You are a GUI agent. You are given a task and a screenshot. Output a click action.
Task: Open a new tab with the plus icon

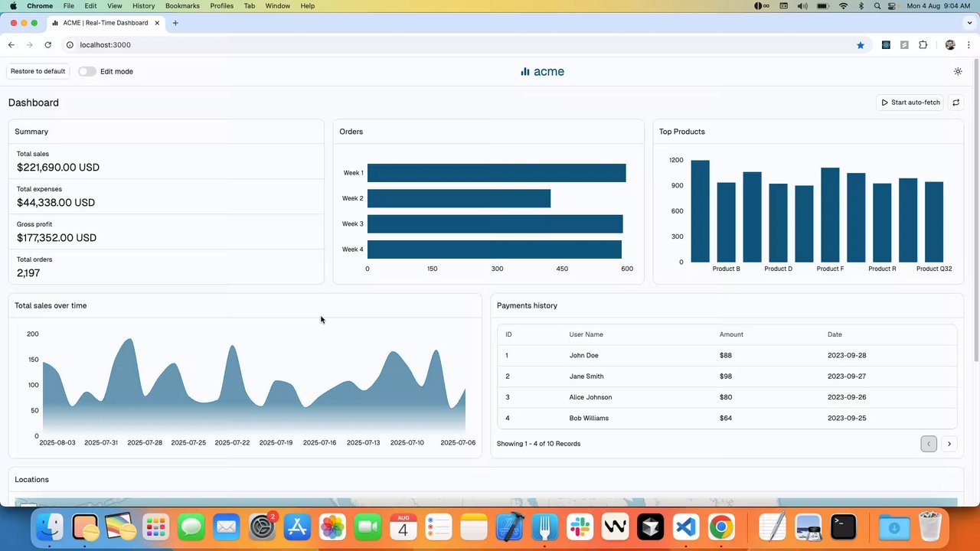(x=175, y=23)
